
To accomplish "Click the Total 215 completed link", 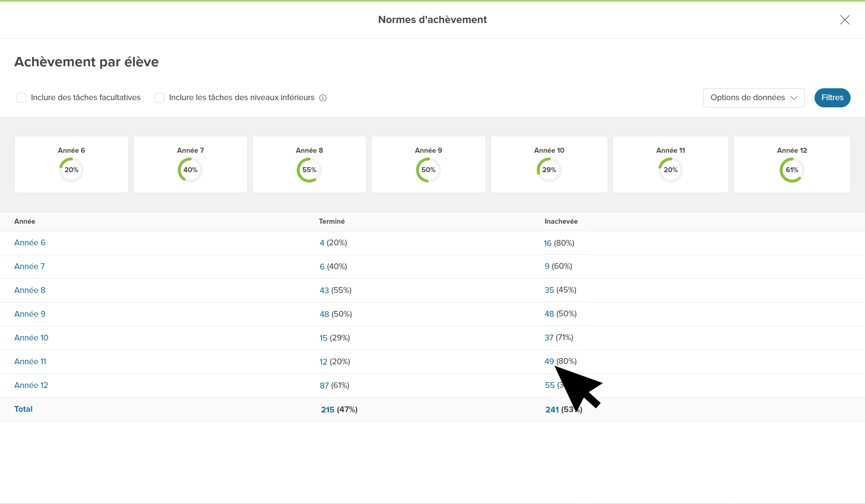I will 328,410.
